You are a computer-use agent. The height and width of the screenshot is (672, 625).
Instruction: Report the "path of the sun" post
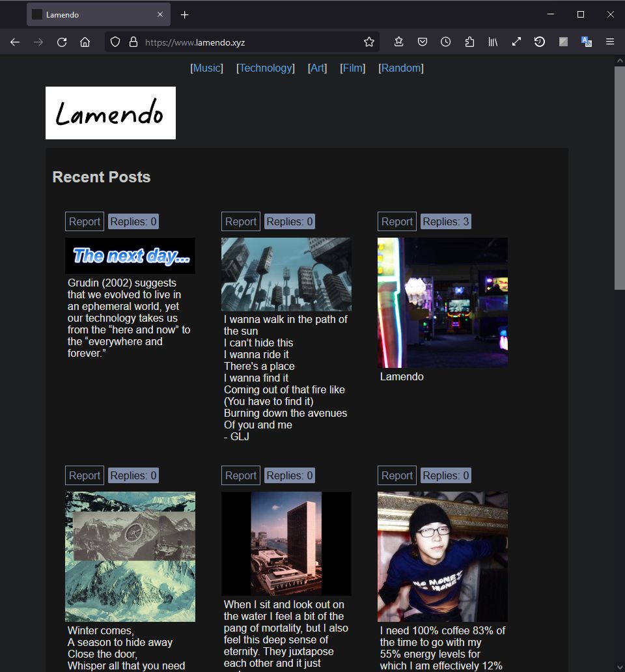click(x=241, y=221)
